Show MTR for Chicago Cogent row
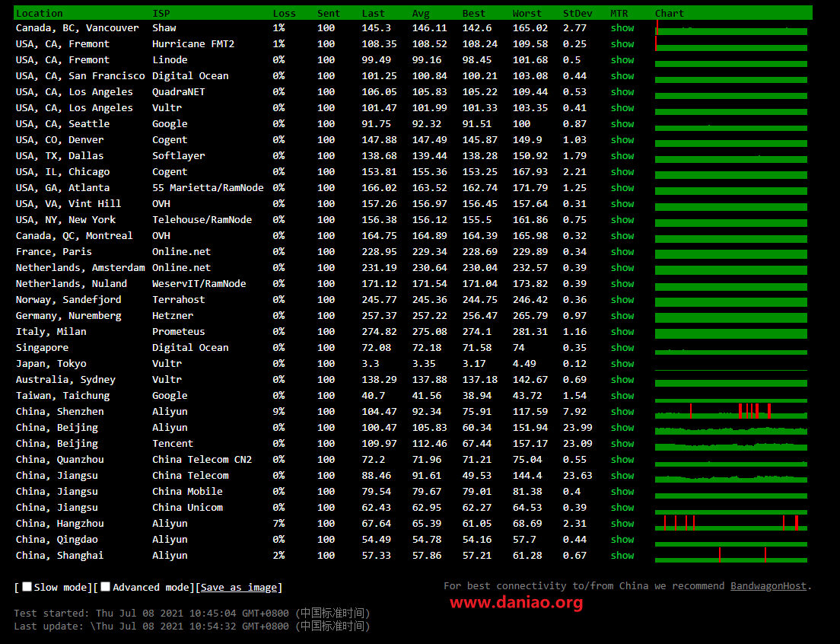Screen dimensions: 840x644 coord(622,172)
